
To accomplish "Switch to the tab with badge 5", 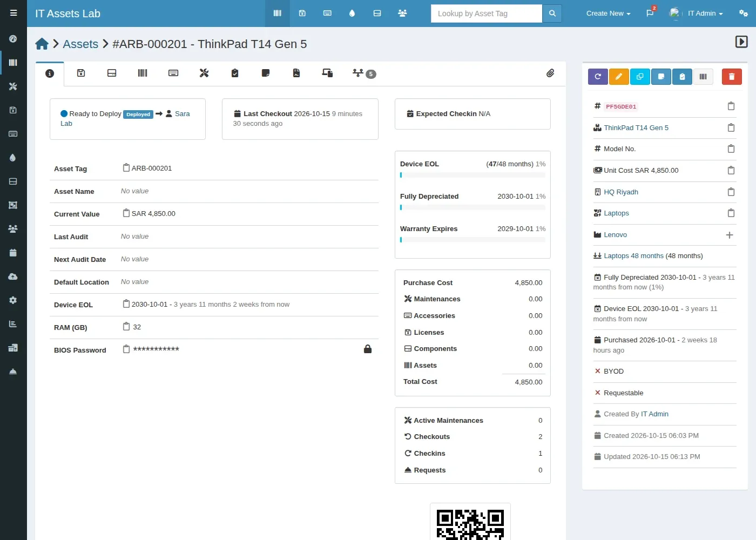I will (364, 73).
